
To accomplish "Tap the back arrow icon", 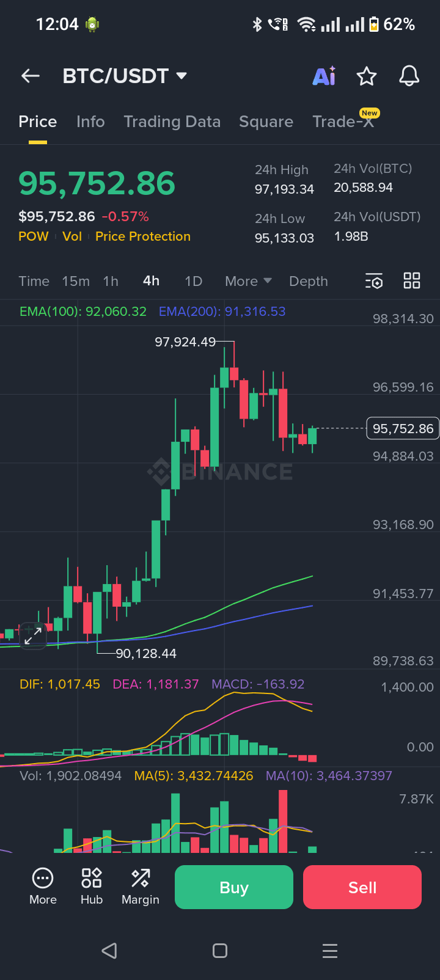I will 31,76.
